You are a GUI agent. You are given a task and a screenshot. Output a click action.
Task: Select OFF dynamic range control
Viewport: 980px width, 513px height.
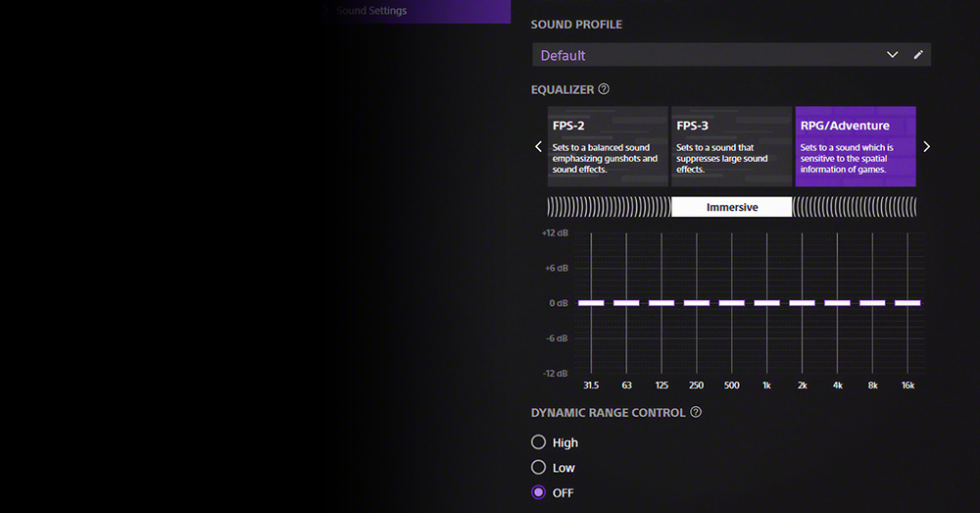[538, 492]
